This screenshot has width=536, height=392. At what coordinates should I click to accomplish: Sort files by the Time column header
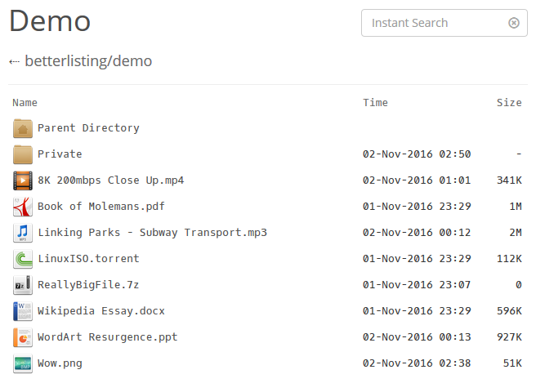(x=375, y=103)
